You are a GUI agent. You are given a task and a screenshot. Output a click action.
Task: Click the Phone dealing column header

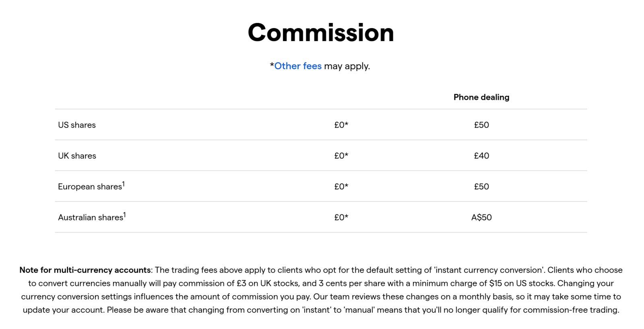481,97
